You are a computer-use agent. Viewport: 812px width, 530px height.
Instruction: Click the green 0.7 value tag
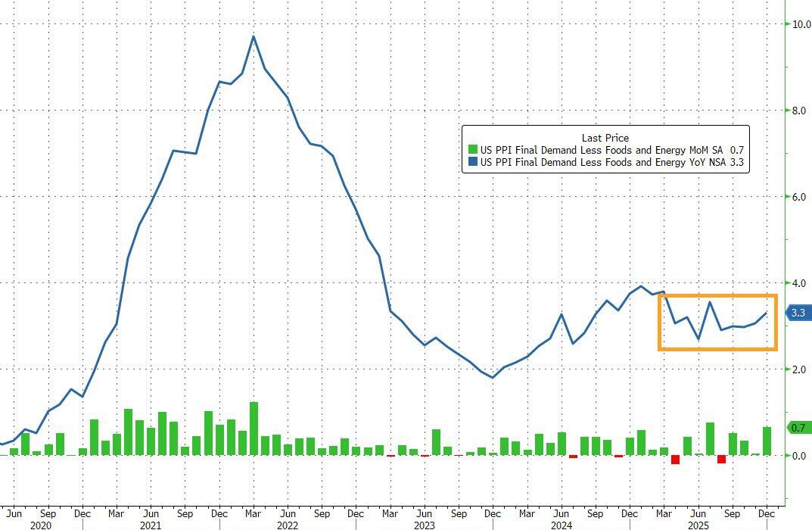pos(798,428)
